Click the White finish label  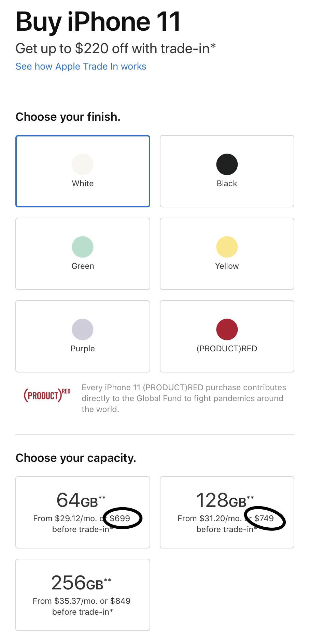[x=83, y=184]
